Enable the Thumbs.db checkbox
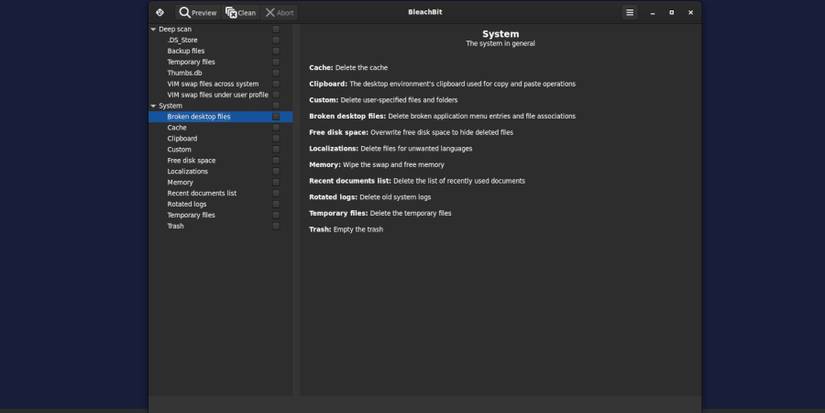The height and width of the screenshot is (413, 825). (x=276, y=73)
